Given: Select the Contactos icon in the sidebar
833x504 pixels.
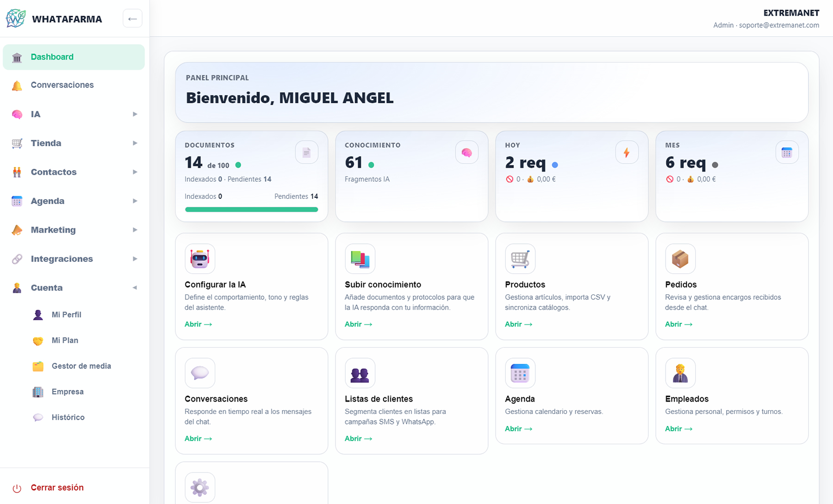Looking at the screenshot, I should 17,172.
